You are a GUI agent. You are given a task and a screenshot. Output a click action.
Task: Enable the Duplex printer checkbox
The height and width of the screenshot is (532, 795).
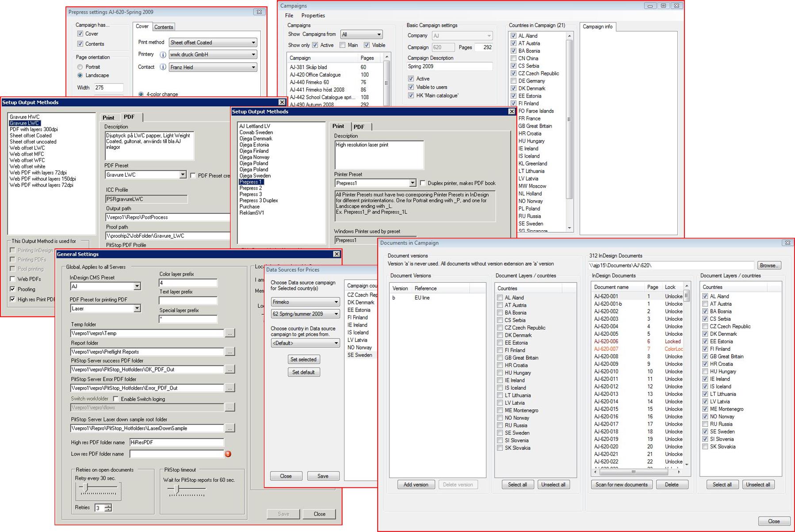point(423,183)
